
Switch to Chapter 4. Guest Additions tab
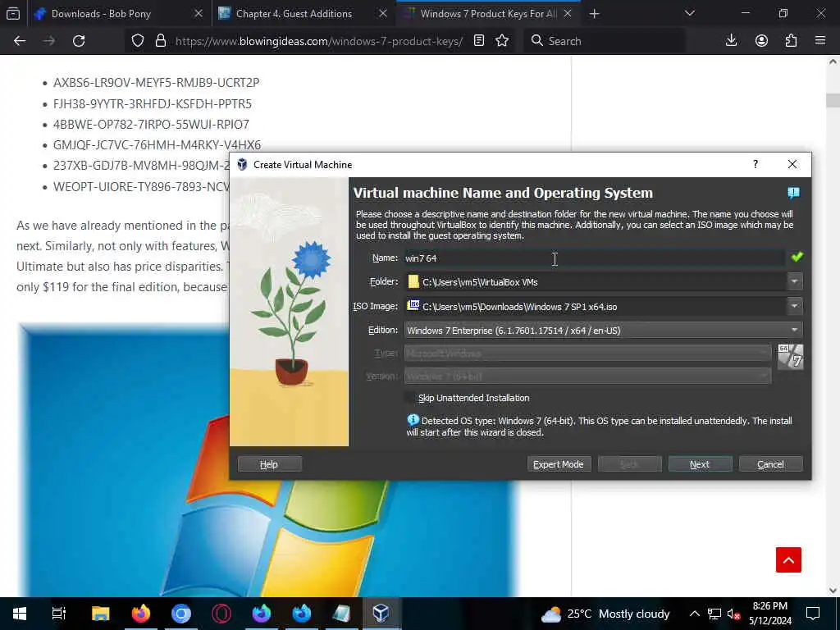tap(294, 14)
